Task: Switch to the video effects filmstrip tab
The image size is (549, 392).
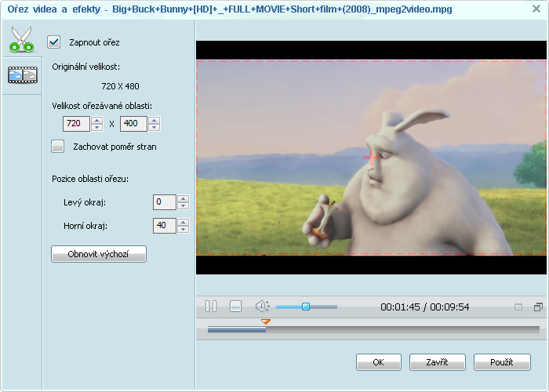Action: 23,75
